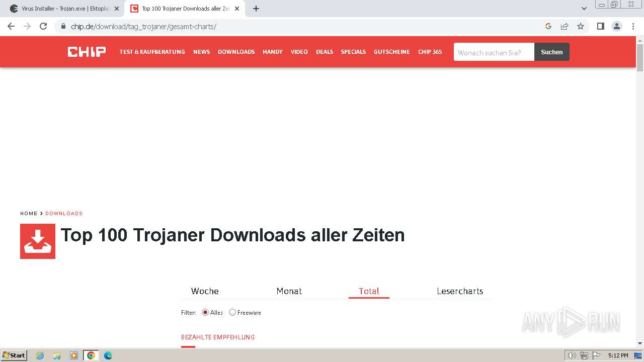644x362 pixels.
Task: Click the taskbar clock showing 5:12 PM
Action: [618, 355]
